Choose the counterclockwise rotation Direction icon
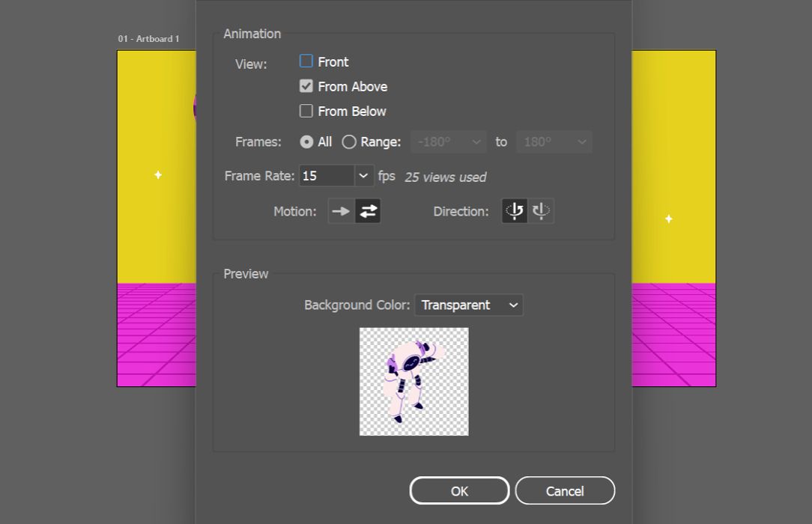This screenshot has width=812, height=524. [541, 210]
